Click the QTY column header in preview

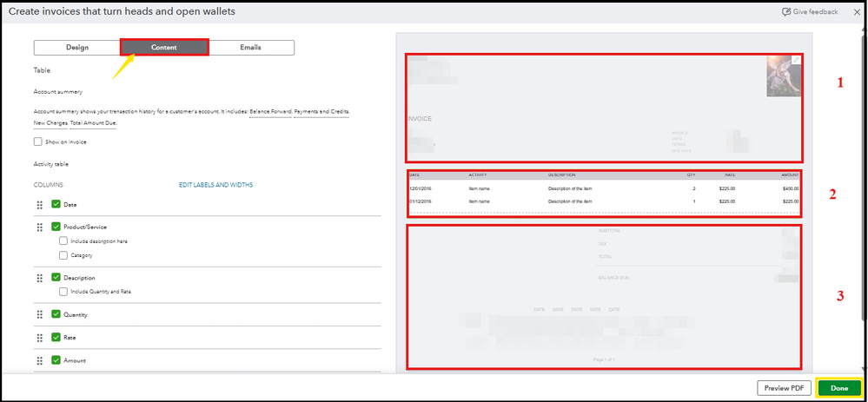pyautogui.click(x=691, y=175)
